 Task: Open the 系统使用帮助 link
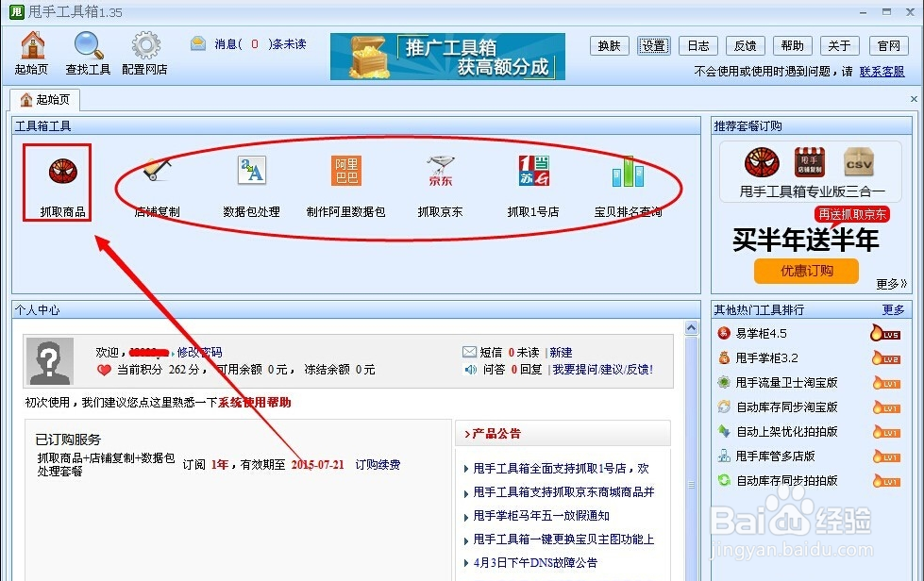(x=255, y=403)
